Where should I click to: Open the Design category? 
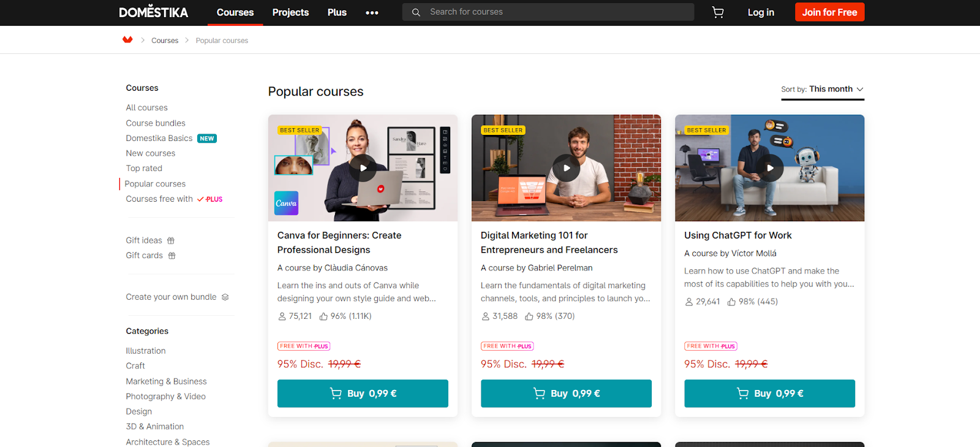tap(139, 411)
